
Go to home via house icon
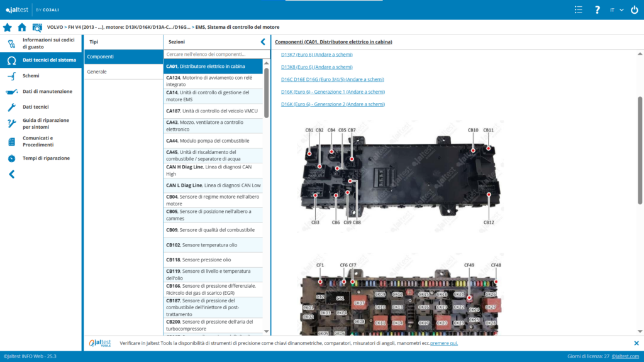[x=22, y=28]
